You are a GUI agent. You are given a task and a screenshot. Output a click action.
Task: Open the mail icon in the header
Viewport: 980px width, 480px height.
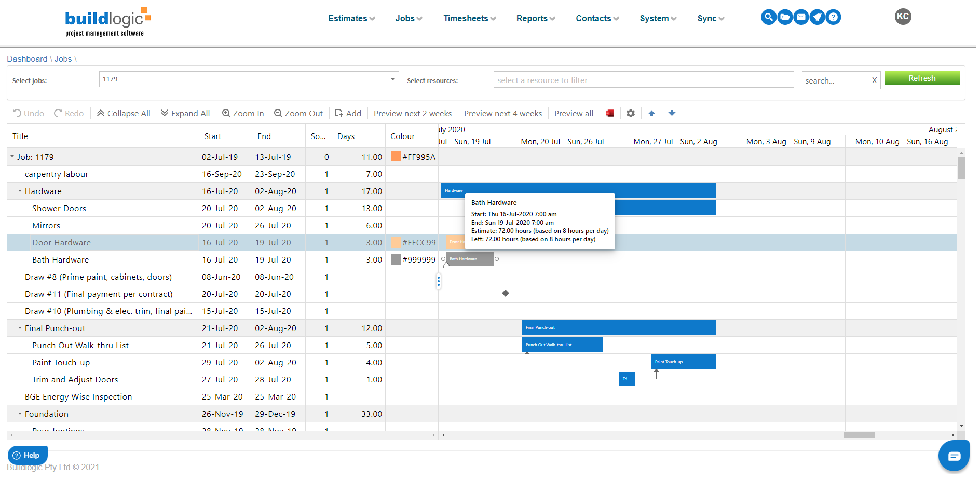pyautogui.click(x=801, y=17)
